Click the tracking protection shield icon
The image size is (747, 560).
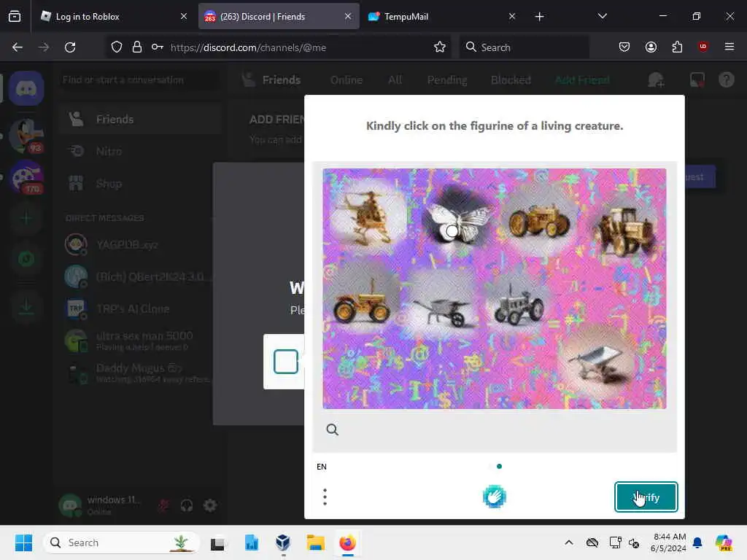coord(117,47)
